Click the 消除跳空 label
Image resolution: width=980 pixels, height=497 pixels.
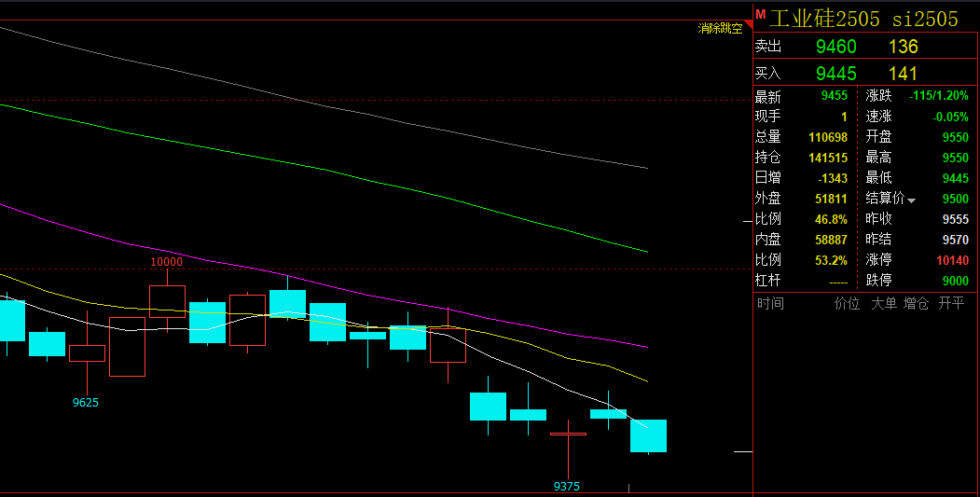click(720, 28)
